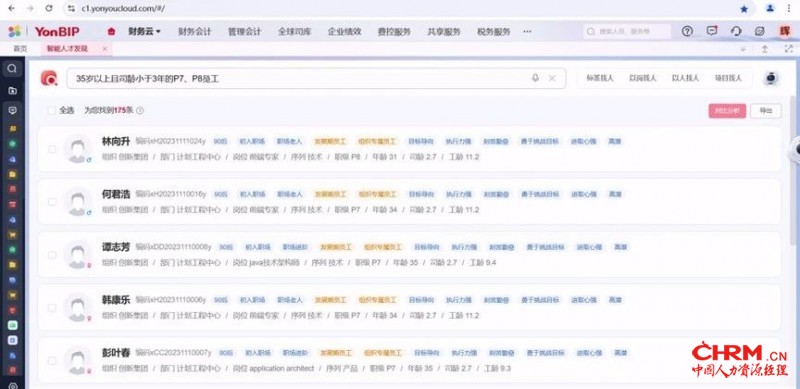The image size is (800, 389).
Task: Open the 税务服务 menu
Action: click(493, 32)
